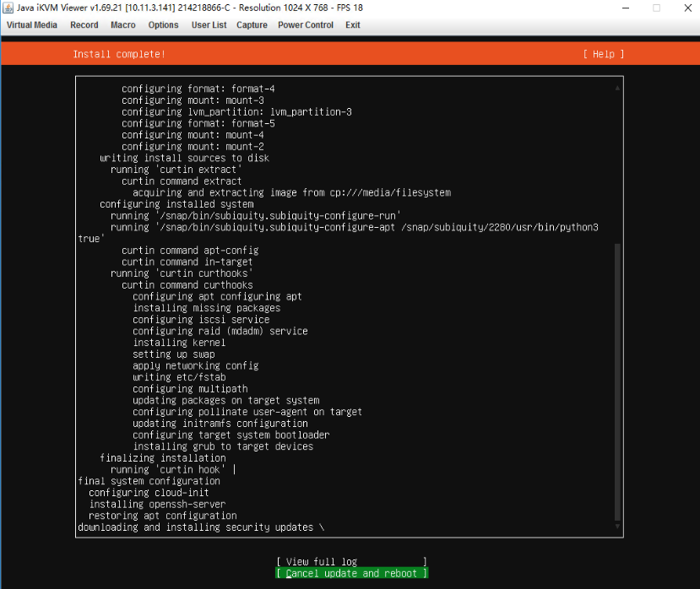Click the Help button in installer header
This screenshot has width=700, height=589.
click(x=604, y=54)
